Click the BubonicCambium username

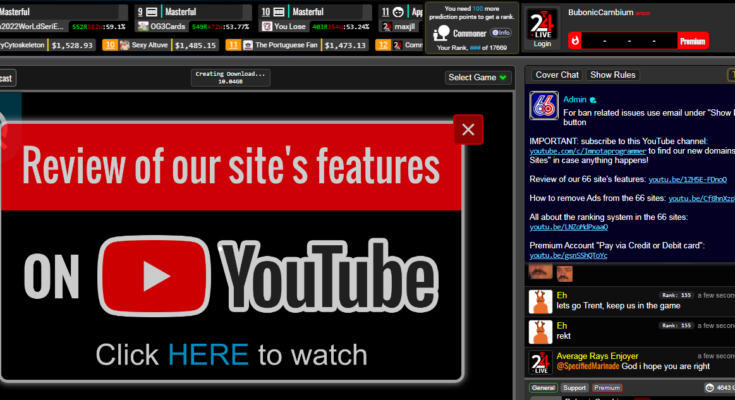click(600, 12)
